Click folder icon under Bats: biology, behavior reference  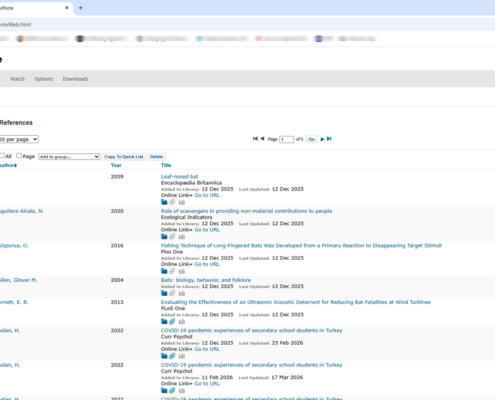click(x=164, y=293)
